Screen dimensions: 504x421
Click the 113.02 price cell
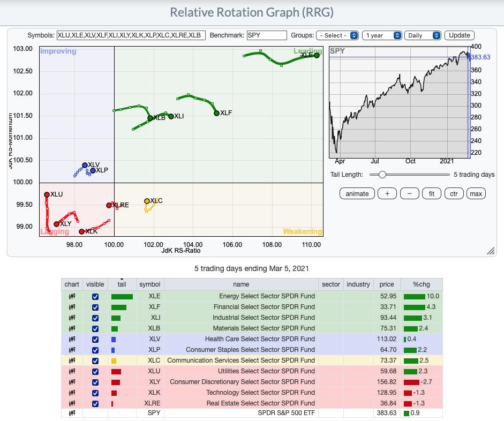pos(387,339)
